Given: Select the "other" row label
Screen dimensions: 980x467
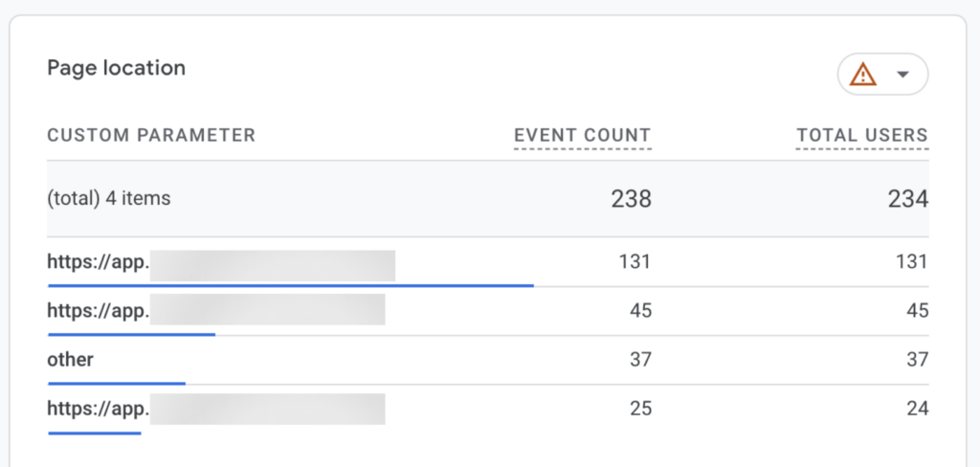Looking at the screenshot, I should tap(70, 360).
